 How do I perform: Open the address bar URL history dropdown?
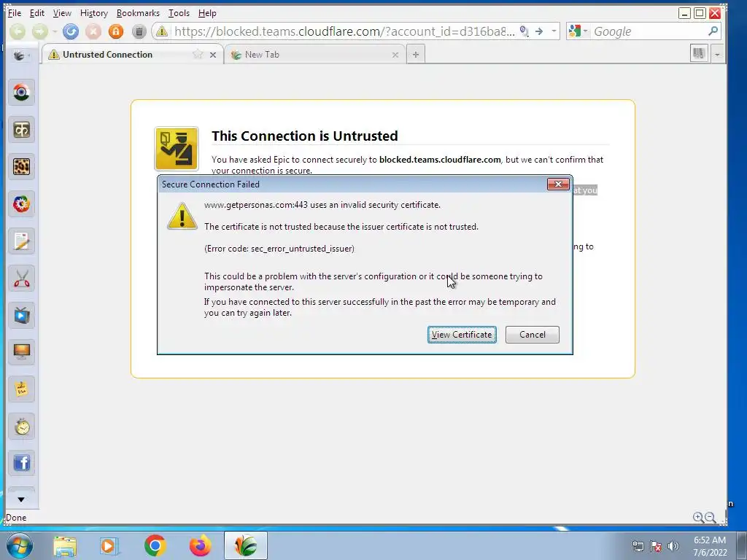554,31
